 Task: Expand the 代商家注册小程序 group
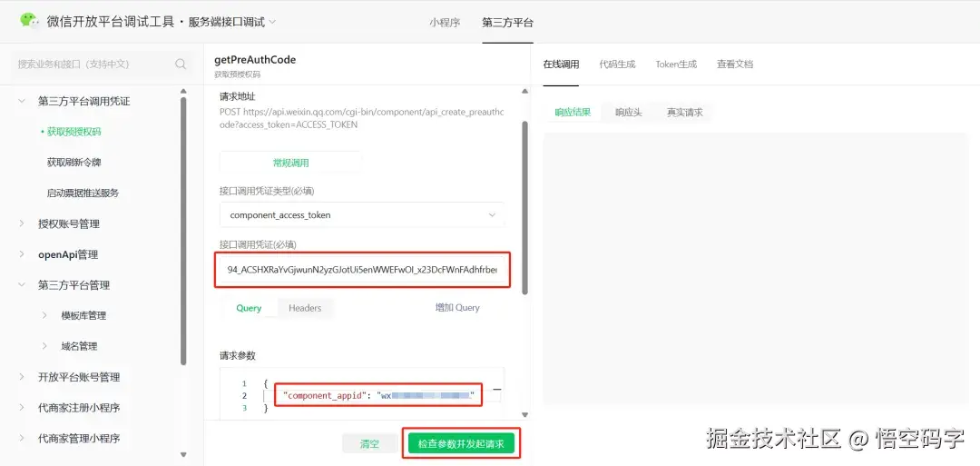(22, 407)
